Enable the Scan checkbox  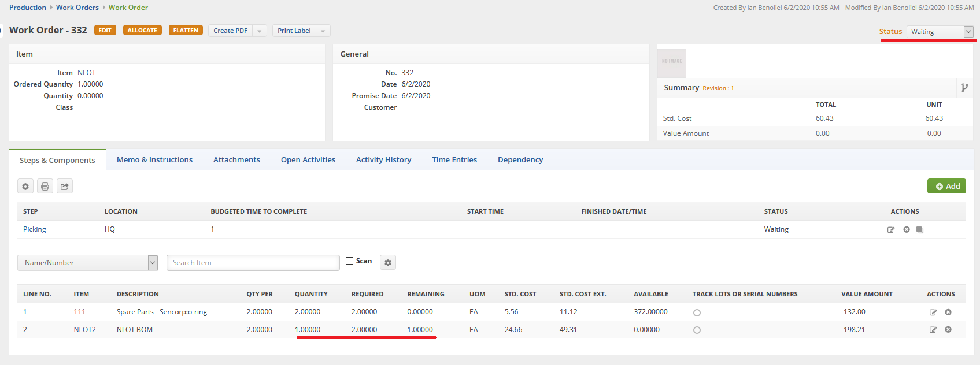350,261
